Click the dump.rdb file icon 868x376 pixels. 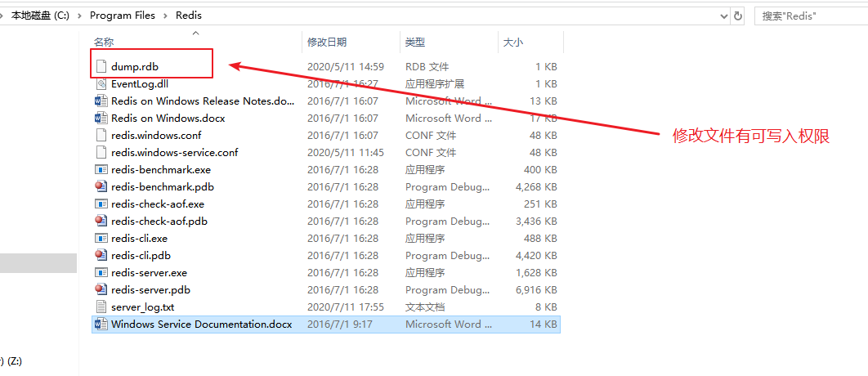(101, 67)
